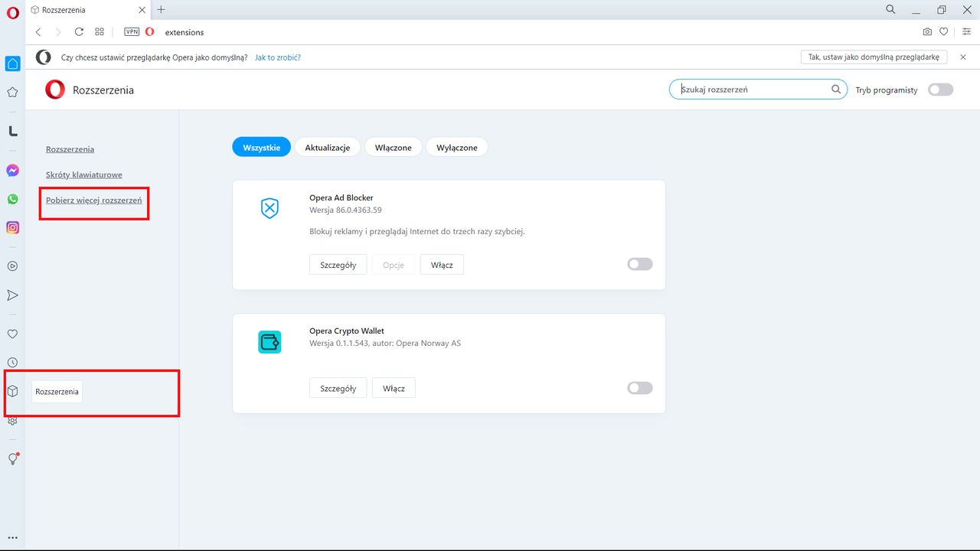Select the Wszystkie filter tab

pyautogui.click(x=262, y=147)
